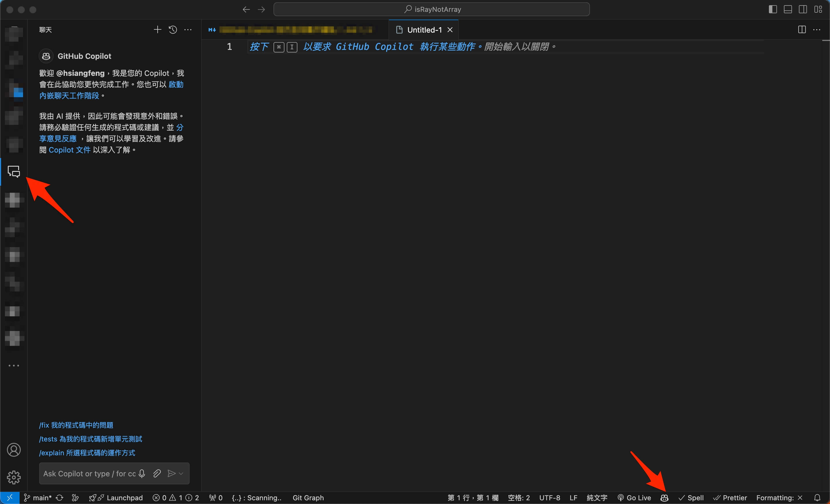Open chat panel more actions ellipsis
The width and height of the screenshot is (830, 504).
(188, 30)
